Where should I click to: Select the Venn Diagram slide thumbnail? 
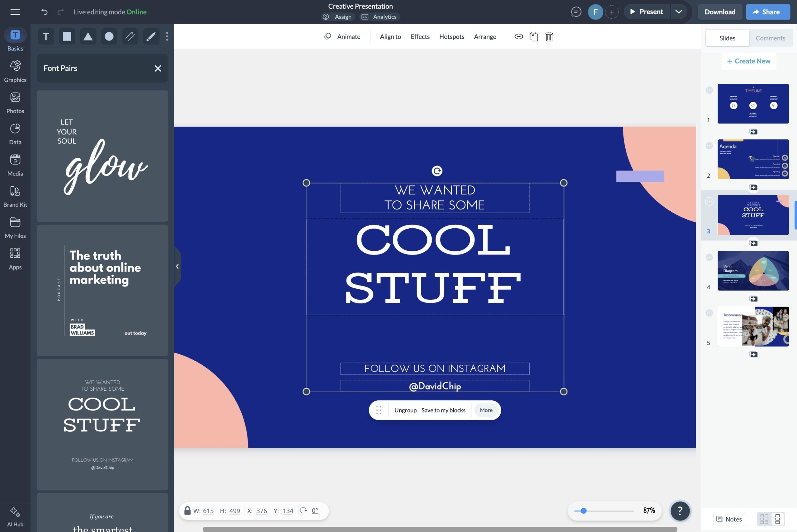point(753,270)
